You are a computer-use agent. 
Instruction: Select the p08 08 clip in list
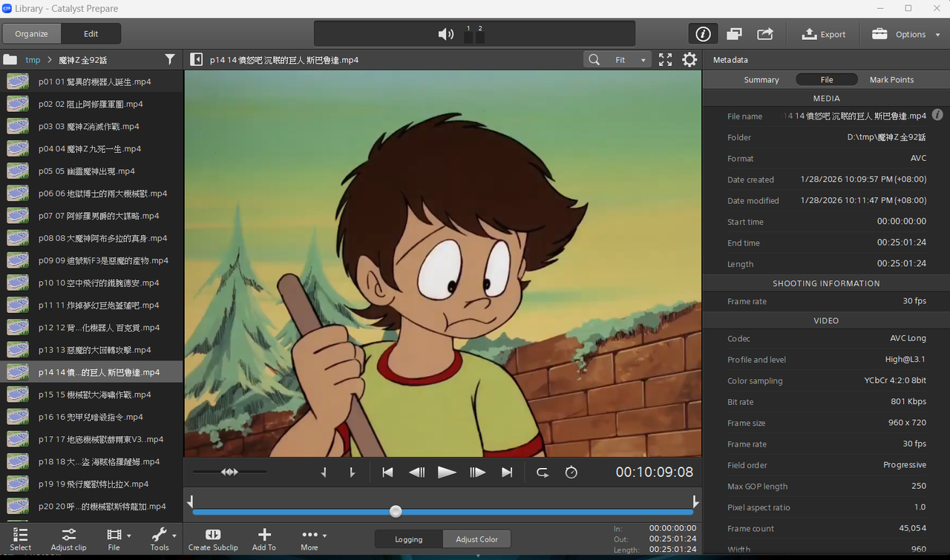(x=91, y=238)
